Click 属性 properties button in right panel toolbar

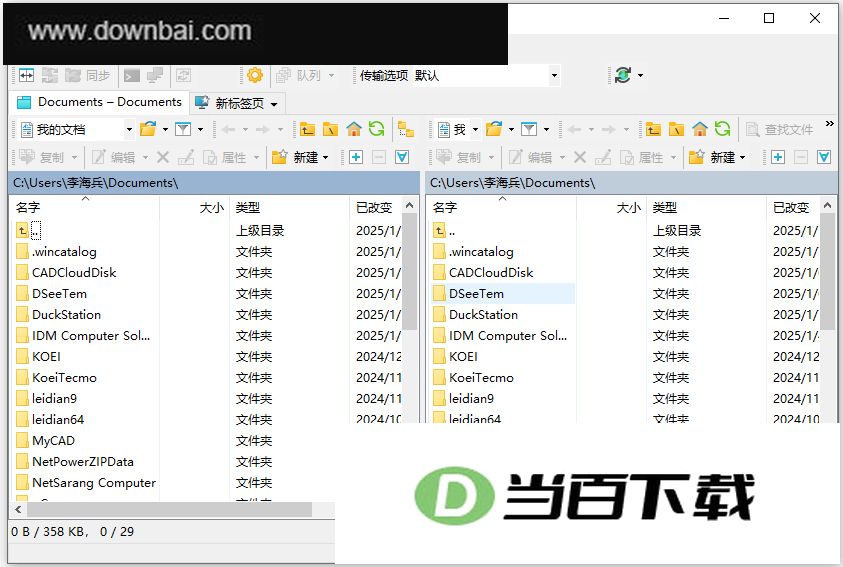[643, 157]
